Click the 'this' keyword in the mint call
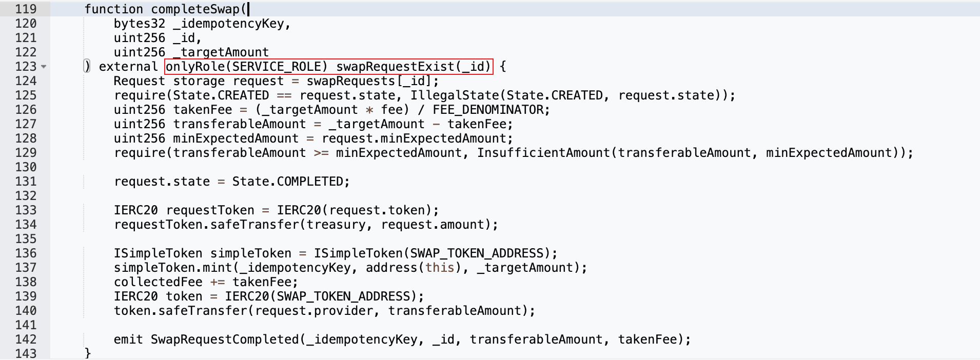This screenshot has height=360, width=980. coord(440,268)
